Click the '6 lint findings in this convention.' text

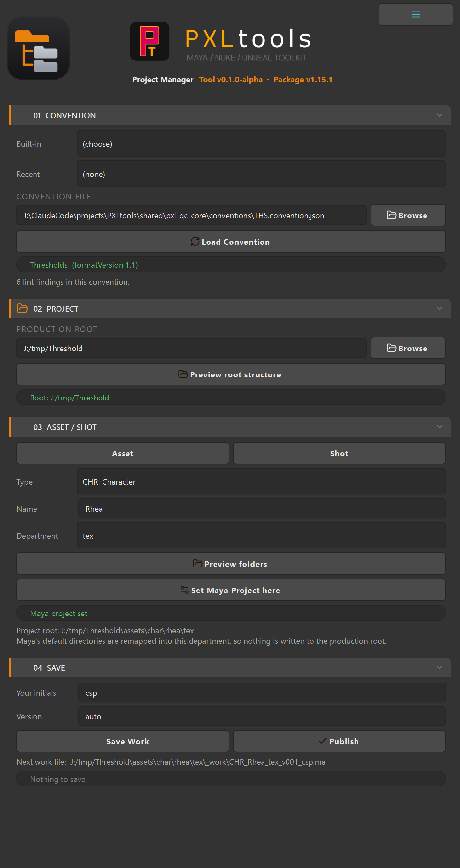coord(73,282)
